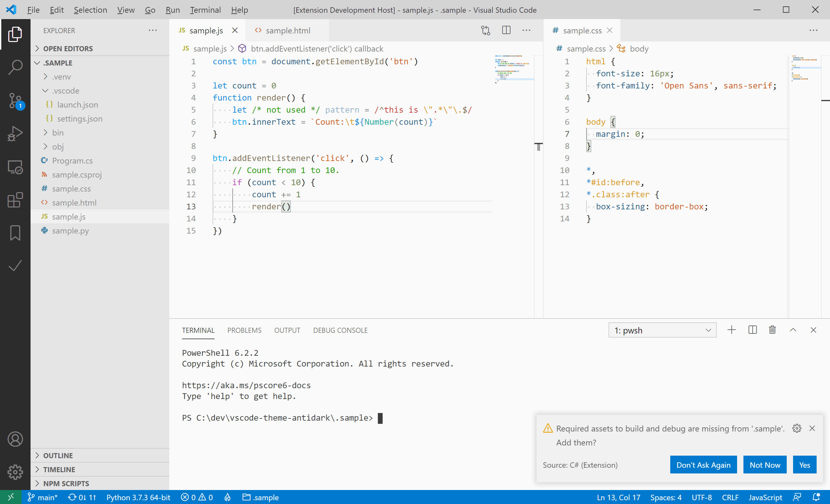Click the Don't Ask Again button
The width and height of the screenshot is (830, 504).
[x=703, y=465]
